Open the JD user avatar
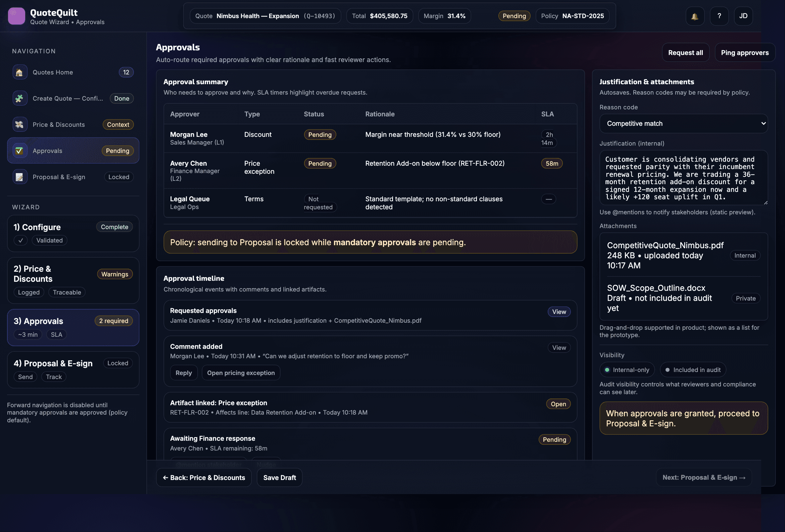This screenshot has width=785, height=532. (743, 16)
